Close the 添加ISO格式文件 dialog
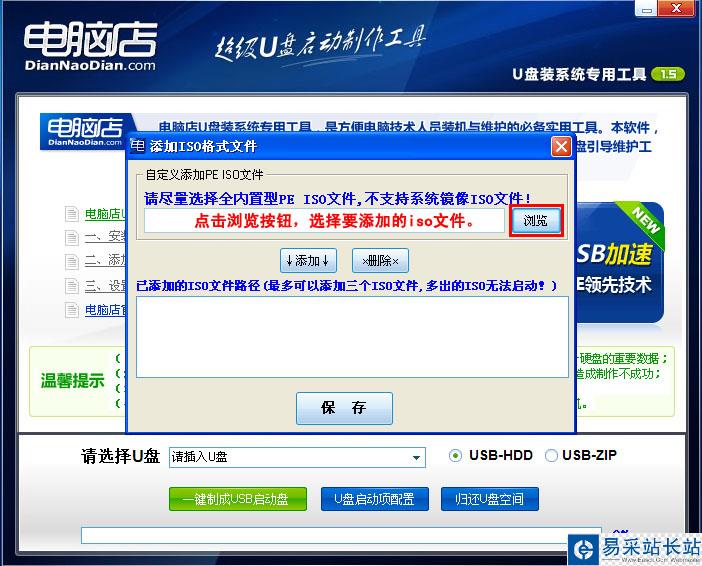The image size is (702, 566). 561,146
